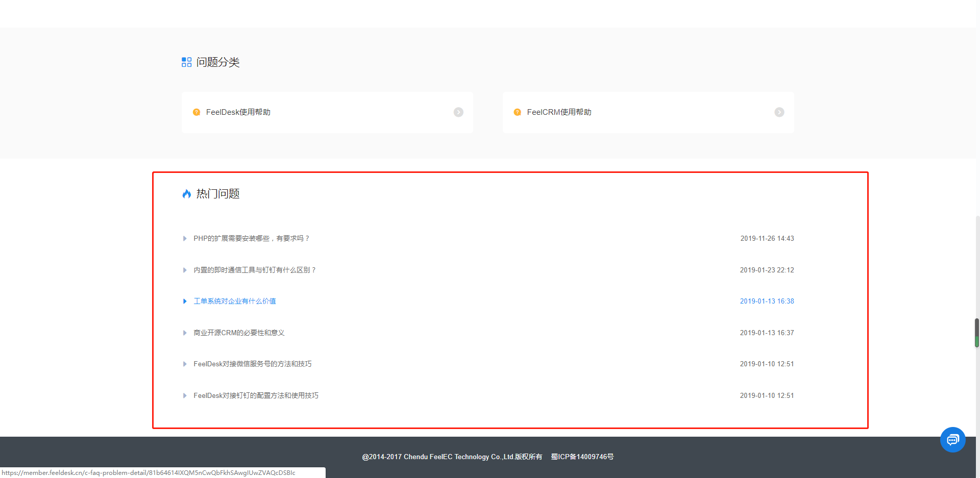
Task: Open FeelDesk使用帮助 via its arrow button
Action: click(458, 112)
